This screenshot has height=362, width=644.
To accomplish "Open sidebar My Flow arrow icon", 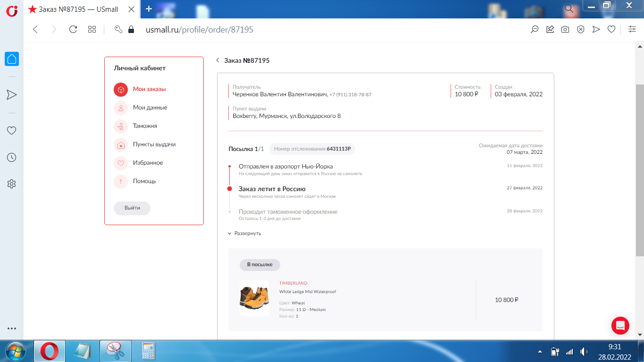I will (x=12, y=95).
